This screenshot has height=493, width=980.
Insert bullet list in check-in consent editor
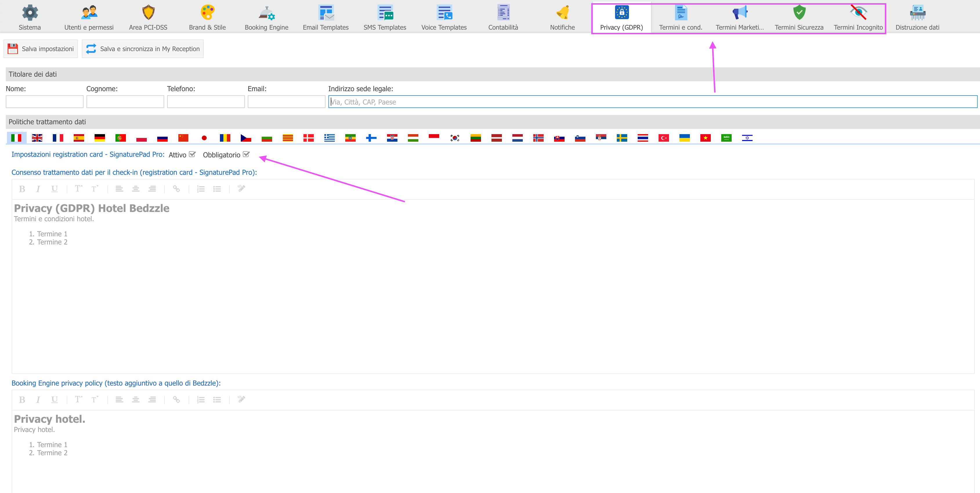click(217, 189)
